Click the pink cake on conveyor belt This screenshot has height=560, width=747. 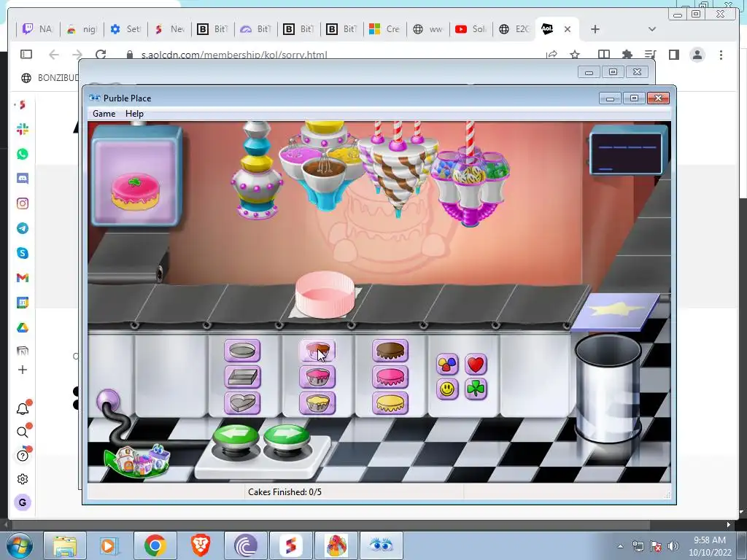coord(325,295)
